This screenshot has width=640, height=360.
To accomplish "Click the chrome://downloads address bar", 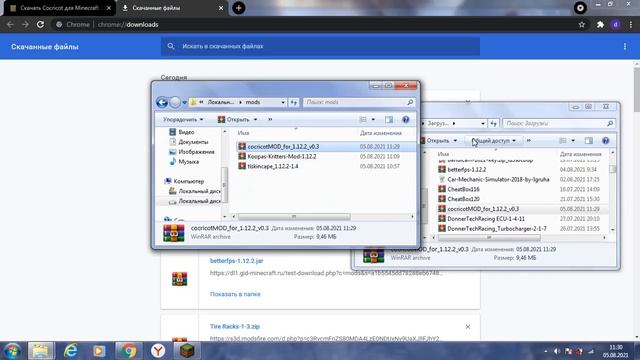I will [x=314, y=24].
